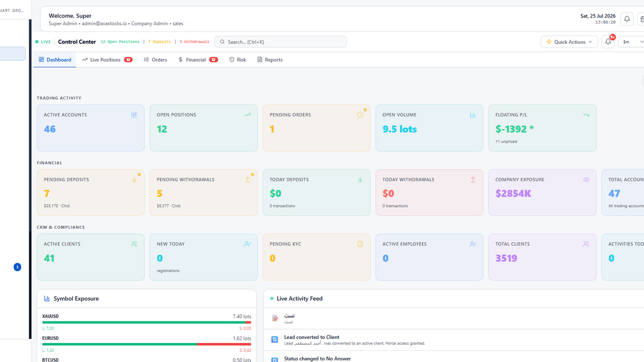
Task: Click the Total Accounts card showing 47
Action: click(x=623, y=193)
